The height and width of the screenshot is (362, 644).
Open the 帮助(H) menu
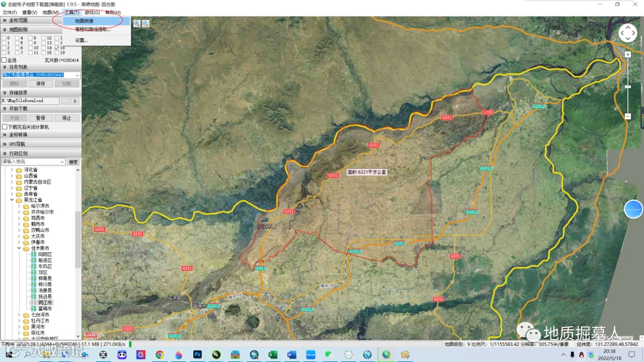tap(113, 13)
